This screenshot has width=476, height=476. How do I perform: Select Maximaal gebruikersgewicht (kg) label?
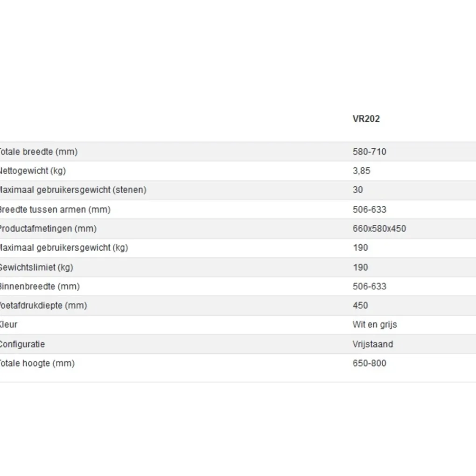63,248
